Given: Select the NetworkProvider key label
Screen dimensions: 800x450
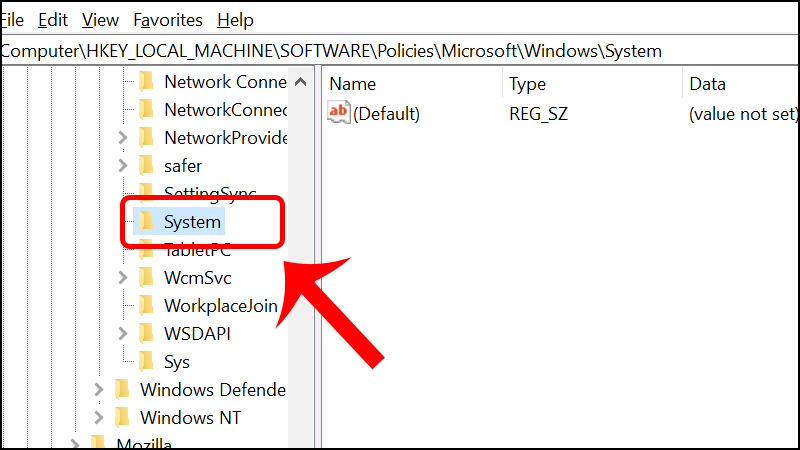Looking at the screenshot, I should (225, 138).
